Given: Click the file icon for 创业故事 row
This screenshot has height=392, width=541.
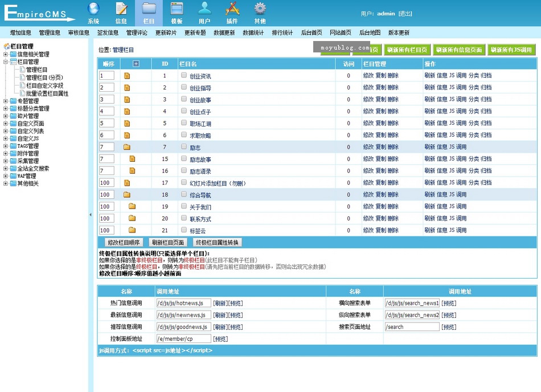Looking at the screenshot, I should pyautogui.click(x=127, y=99).
